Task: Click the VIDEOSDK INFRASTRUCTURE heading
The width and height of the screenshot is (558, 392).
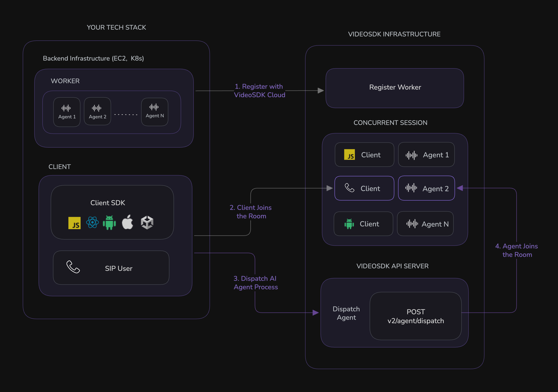Action: coord(394,34)
